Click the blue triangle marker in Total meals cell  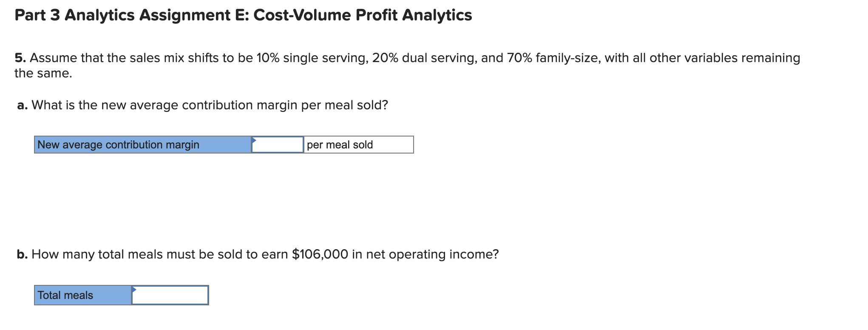(134, 290)
